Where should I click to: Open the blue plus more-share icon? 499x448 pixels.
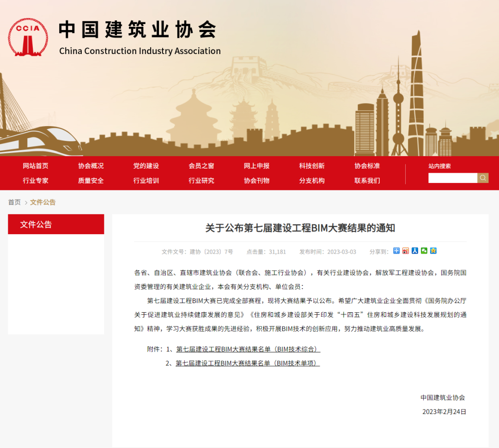[x=396, y=251]
